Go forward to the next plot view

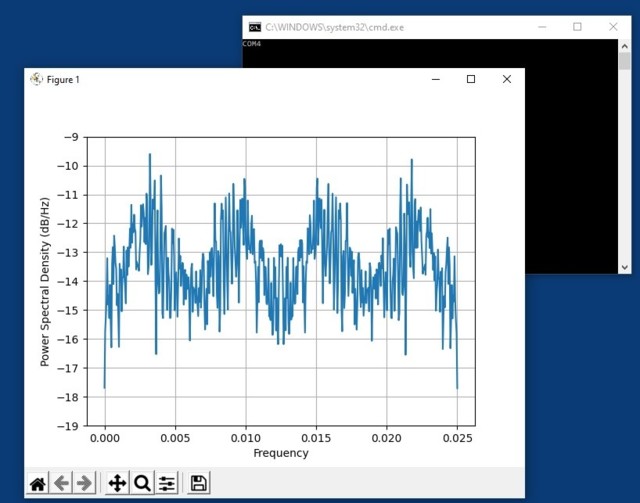(x=84, y=483)
